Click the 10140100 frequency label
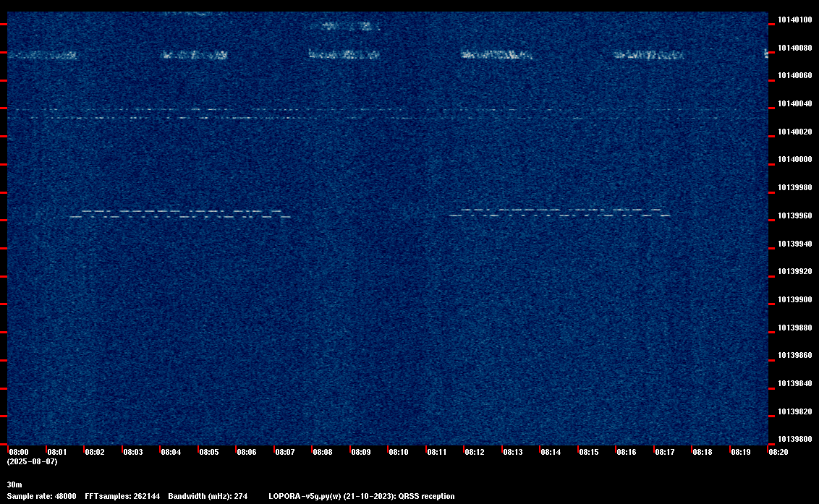The height and width of the screenshot is (504, 819). 795,20
